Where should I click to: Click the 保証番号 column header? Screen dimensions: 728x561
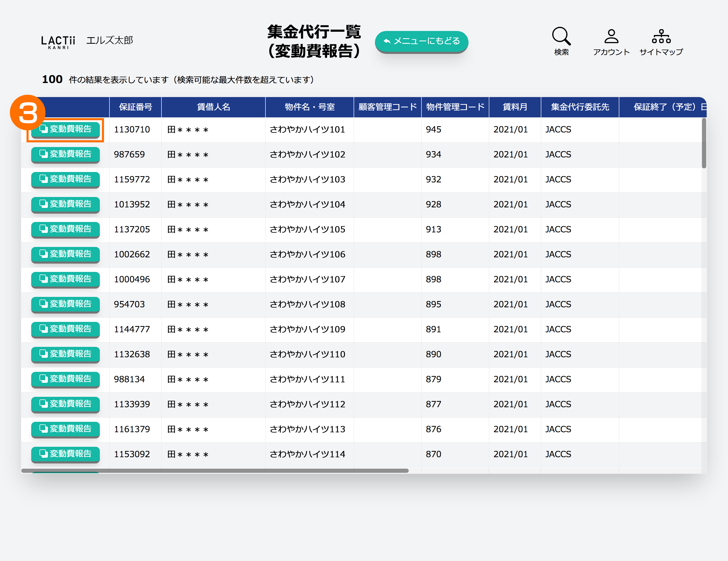point(135,107)
